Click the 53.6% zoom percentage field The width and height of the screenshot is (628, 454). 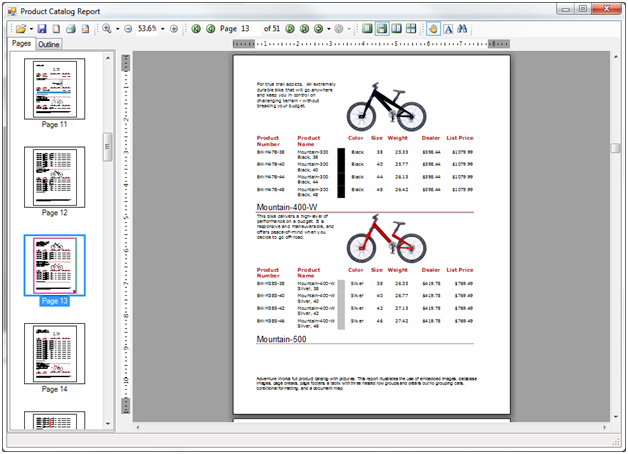pos(147,29)
